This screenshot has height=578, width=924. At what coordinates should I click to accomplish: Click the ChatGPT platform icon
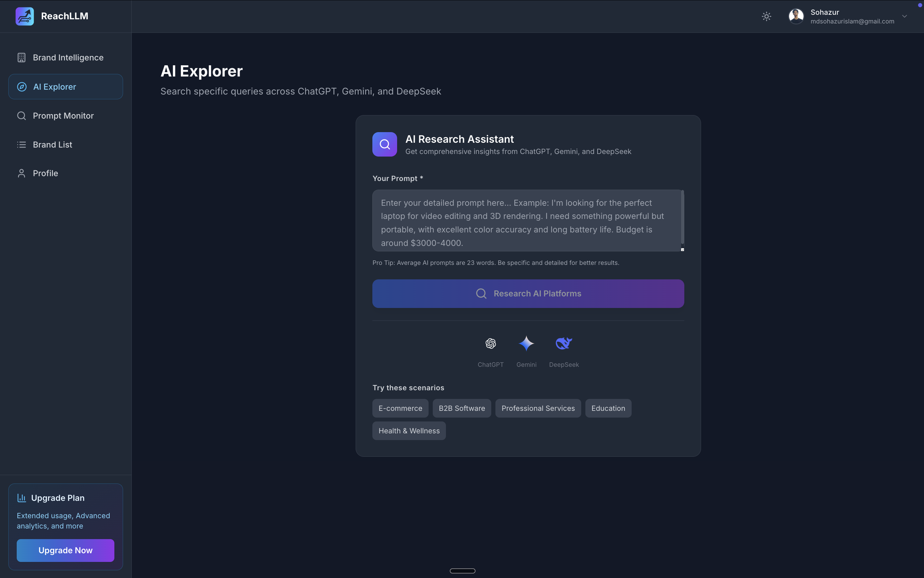(x=491, y=343)
